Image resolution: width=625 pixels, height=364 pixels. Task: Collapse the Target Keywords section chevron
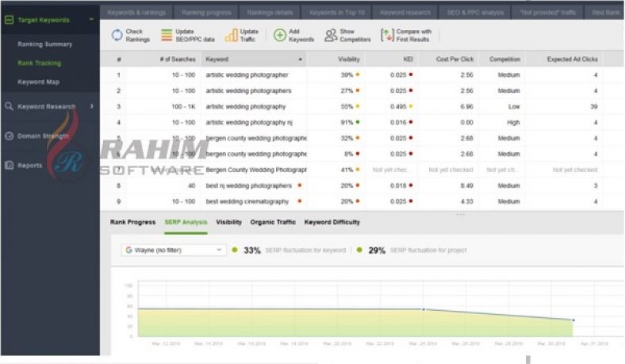click(91, 19)
